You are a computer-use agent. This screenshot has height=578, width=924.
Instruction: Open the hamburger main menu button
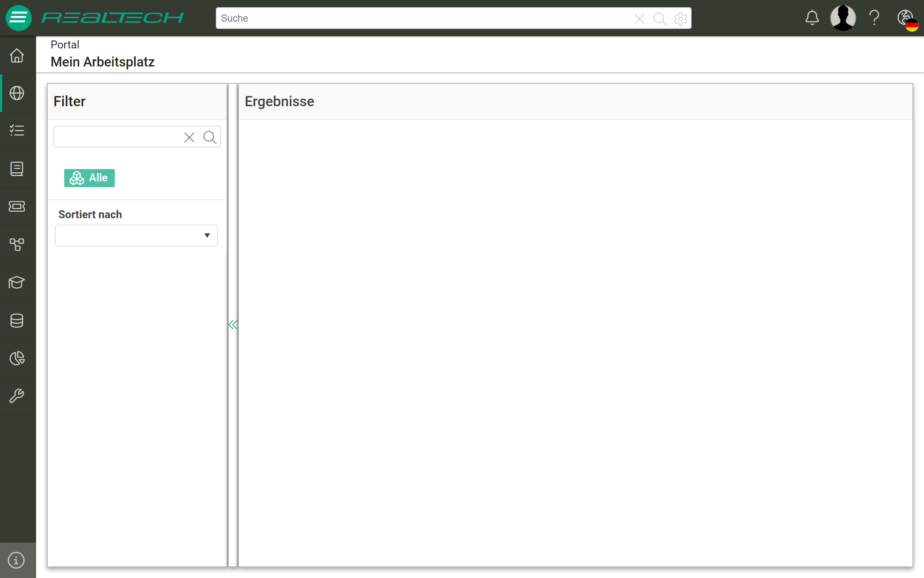(x=18, y=18)
